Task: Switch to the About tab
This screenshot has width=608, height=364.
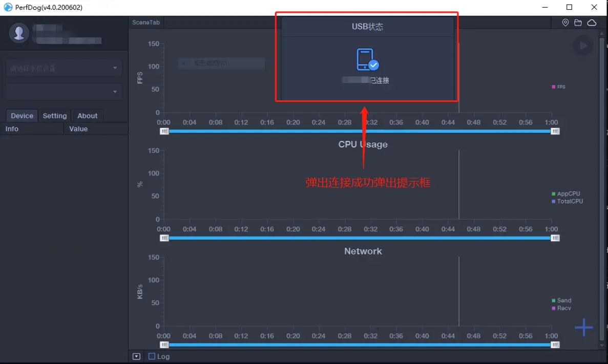Action: (x=87, y=116)
